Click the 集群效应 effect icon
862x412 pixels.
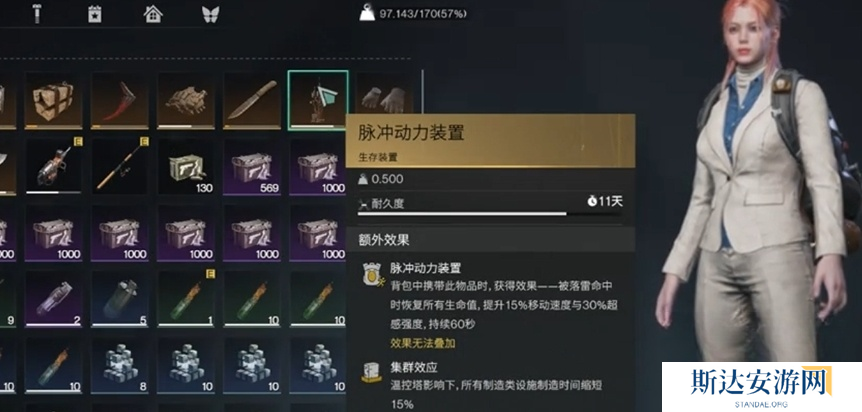[372, 373]
